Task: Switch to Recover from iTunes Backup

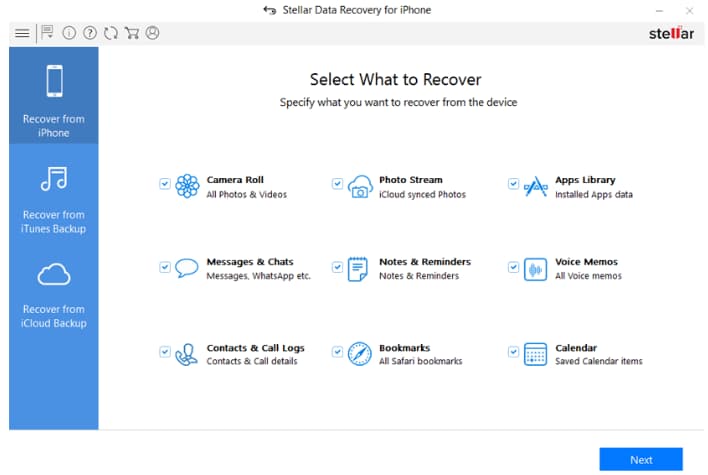Action: pos(54,199)
